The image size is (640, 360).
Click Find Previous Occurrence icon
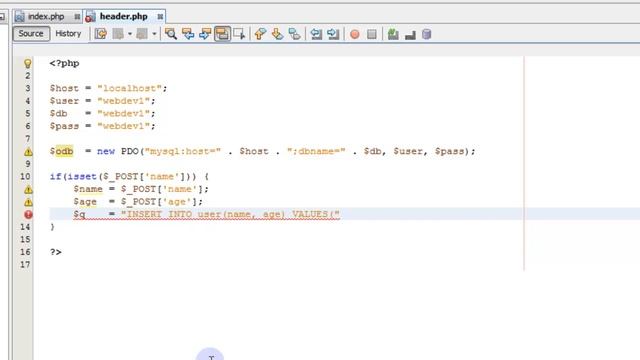(x=188, y=34)
